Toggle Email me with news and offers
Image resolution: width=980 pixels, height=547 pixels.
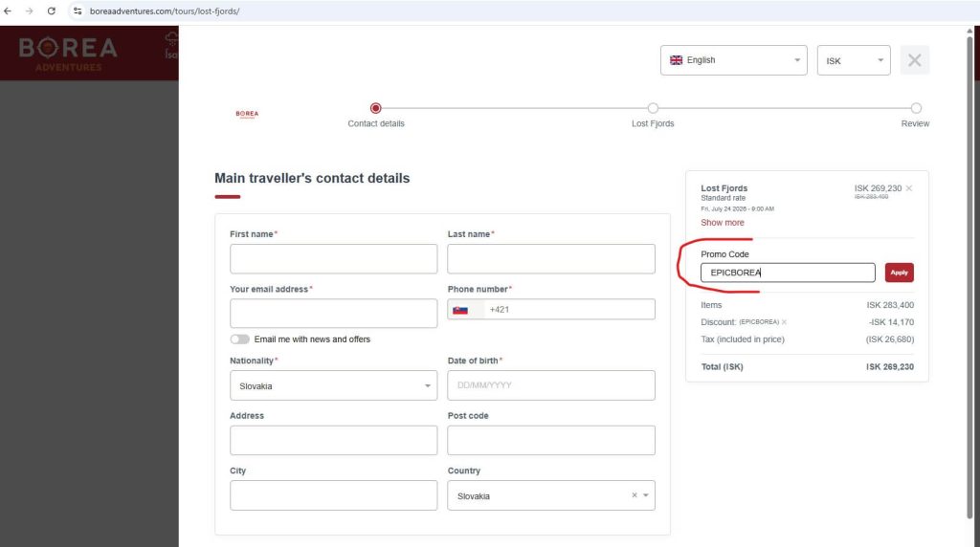point(239,339)
